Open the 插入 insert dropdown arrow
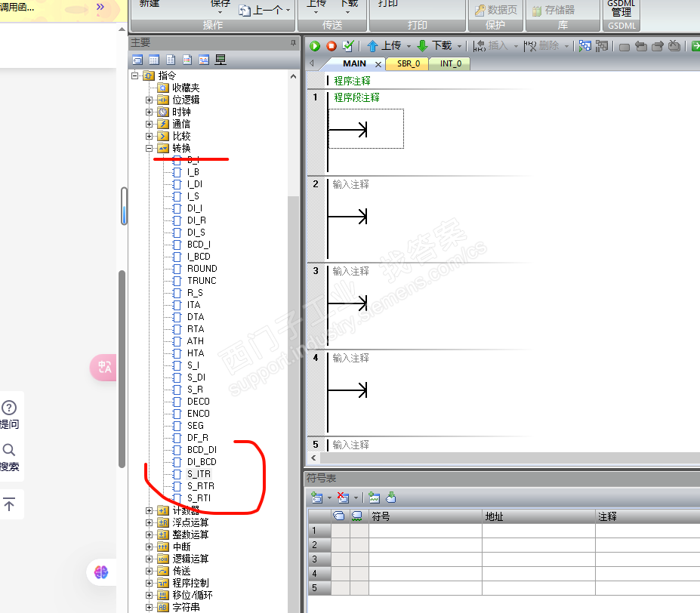 (516, 46)
